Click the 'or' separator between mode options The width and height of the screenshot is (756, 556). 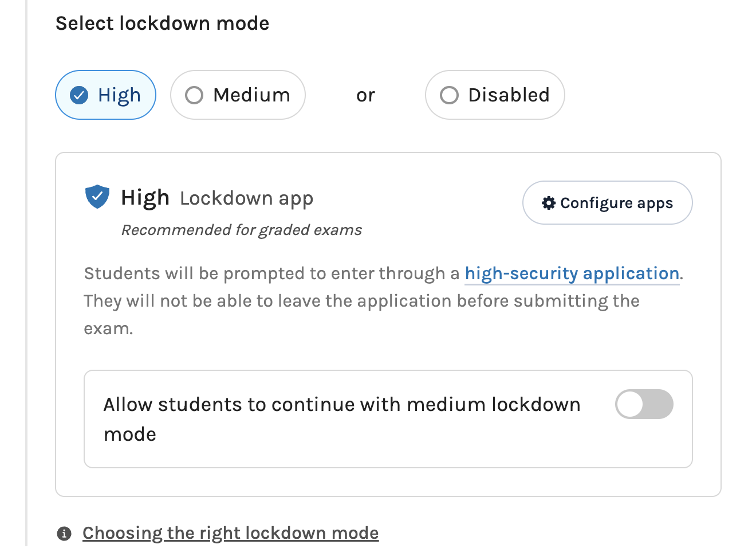coord(365,95)
